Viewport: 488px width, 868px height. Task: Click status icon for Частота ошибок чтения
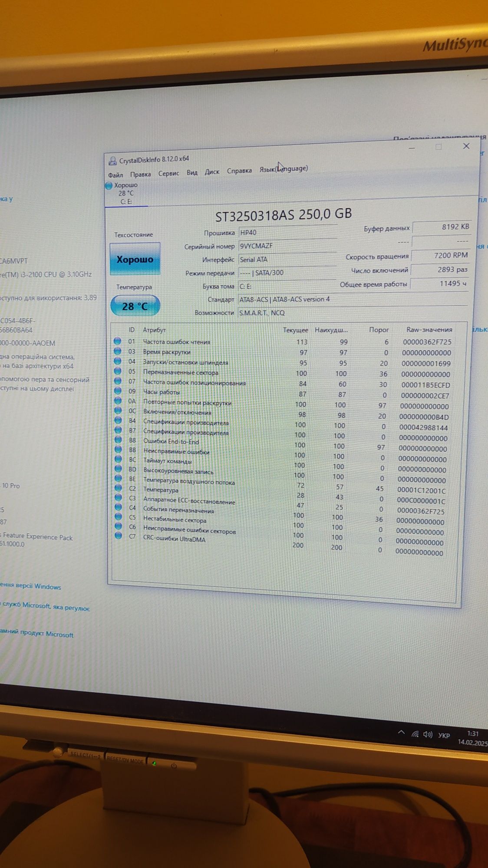(118, 341)
